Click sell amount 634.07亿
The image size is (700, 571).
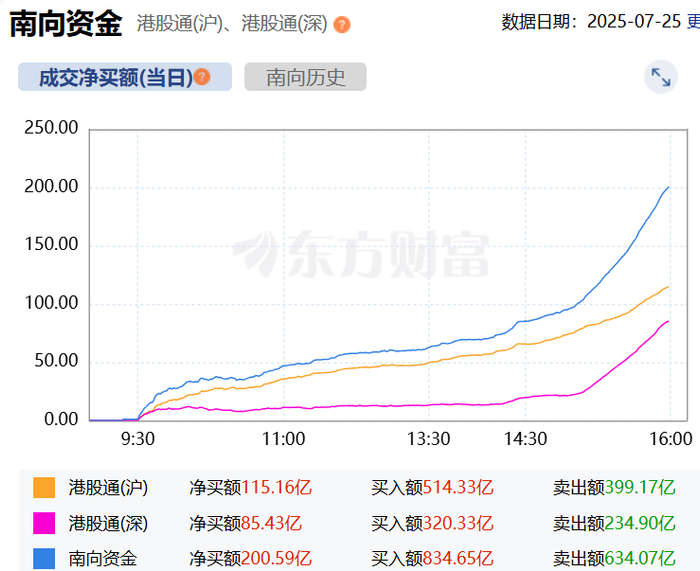(x=640, y=558)
